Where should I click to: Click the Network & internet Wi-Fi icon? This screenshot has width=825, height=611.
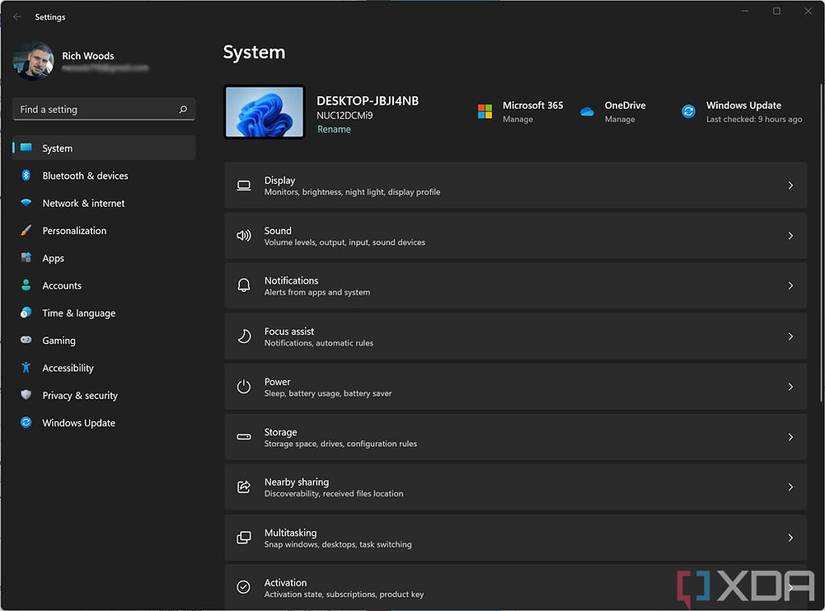pos(26,203)
